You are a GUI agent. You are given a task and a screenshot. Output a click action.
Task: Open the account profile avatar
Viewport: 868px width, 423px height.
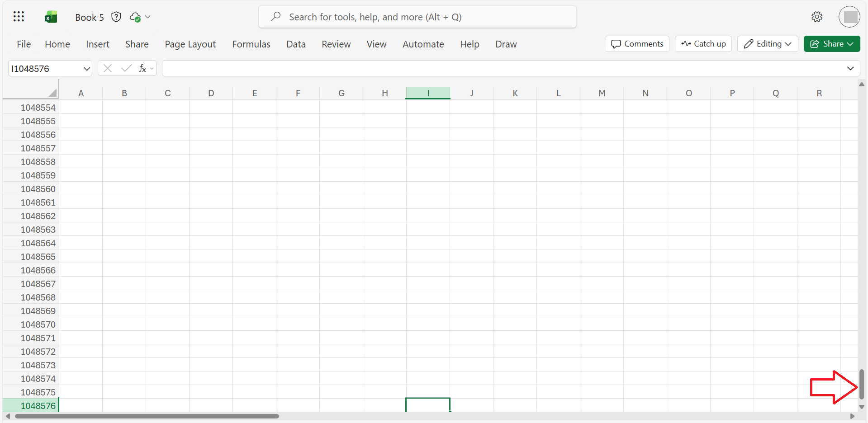pyautogui.click(x=849, y=17)
